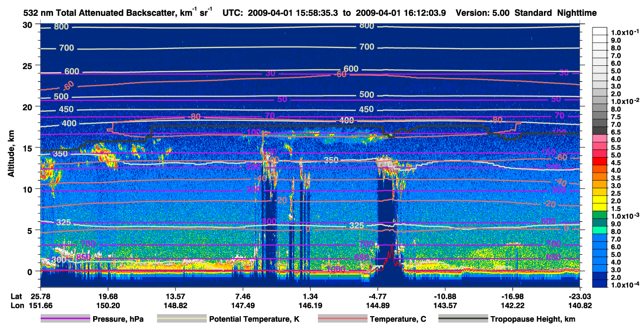Click the 'Lon' row label
The width and height of the screenshot is (644, 330).
click(x=17, y=305)
